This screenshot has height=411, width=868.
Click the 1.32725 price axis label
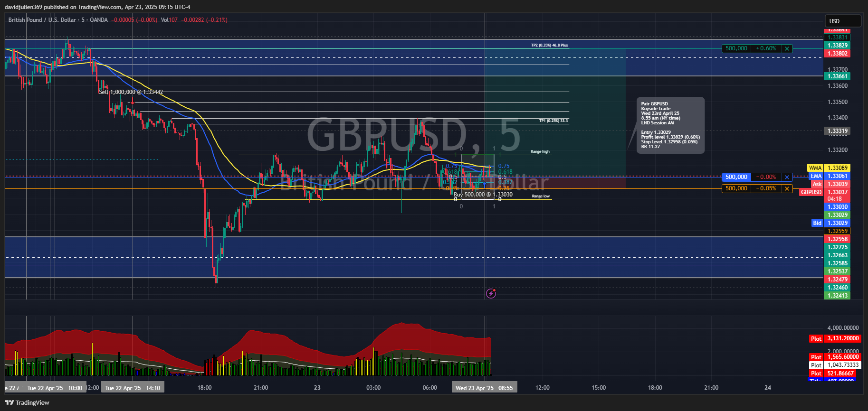(x=837, y=247)
